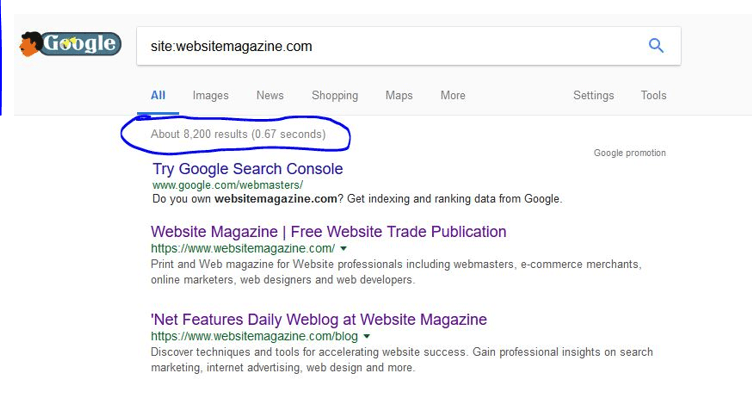Go to the Shopping tab
Viewport: 752px width, 416px height.
click(x=334, y=96)
